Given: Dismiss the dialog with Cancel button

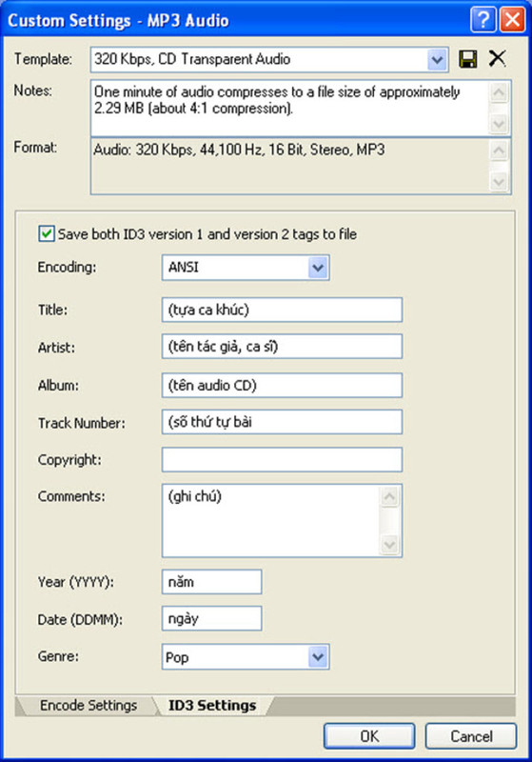Looking at the screenshot, I should [471, 736].
